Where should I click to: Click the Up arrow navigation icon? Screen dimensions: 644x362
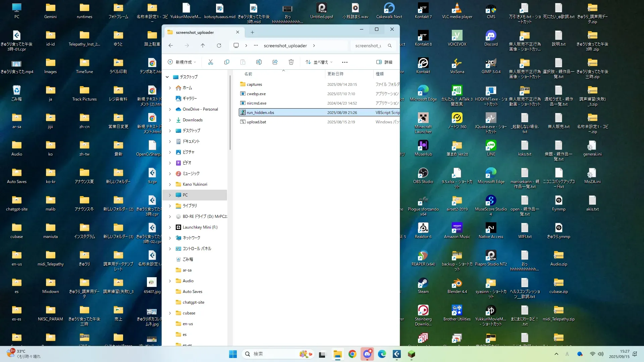203,46
